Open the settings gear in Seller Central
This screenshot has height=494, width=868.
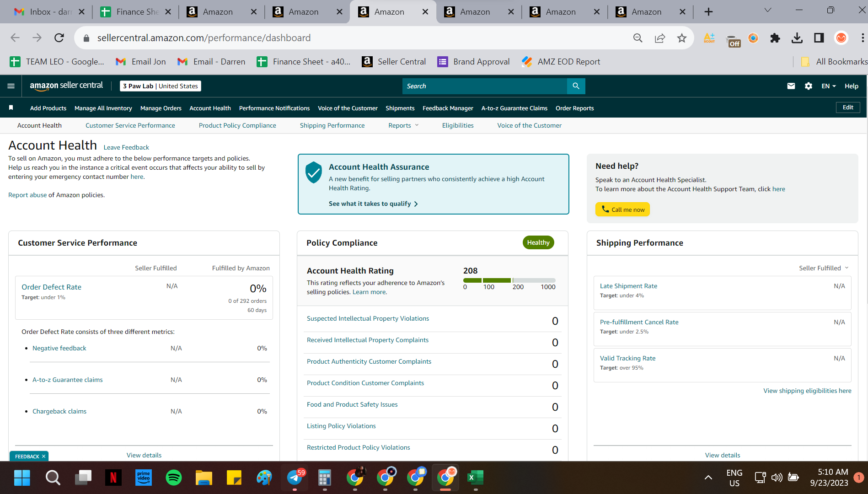pos(808,86)
